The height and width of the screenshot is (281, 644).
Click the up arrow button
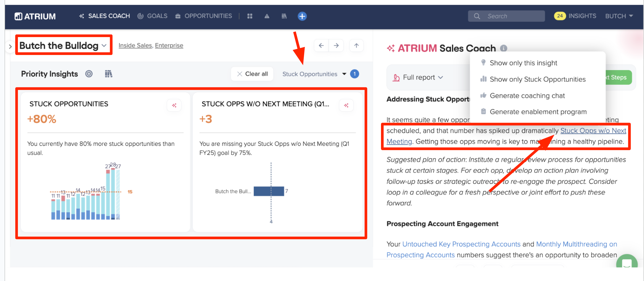click(356, 46)
